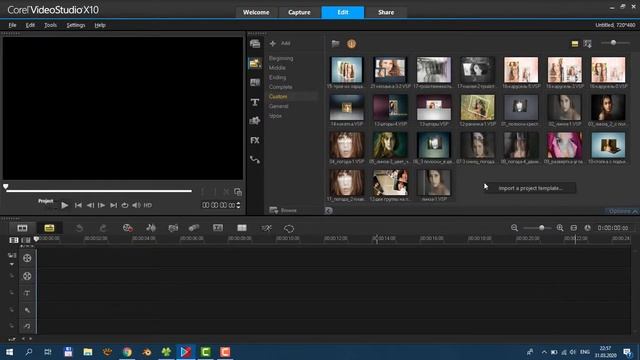Screen dimensions: 640x360
Task: Open the Transition library icon
Action: click(x=255, y=82)
